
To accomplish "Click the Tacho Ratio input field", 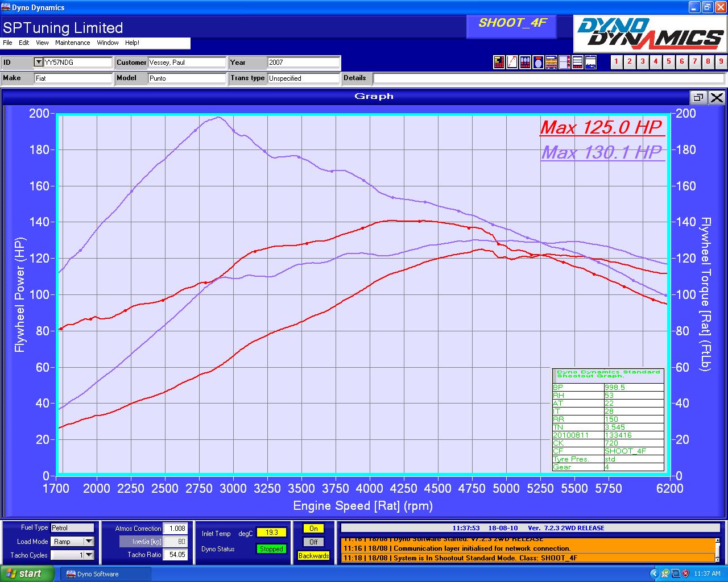I will [176, 555].
